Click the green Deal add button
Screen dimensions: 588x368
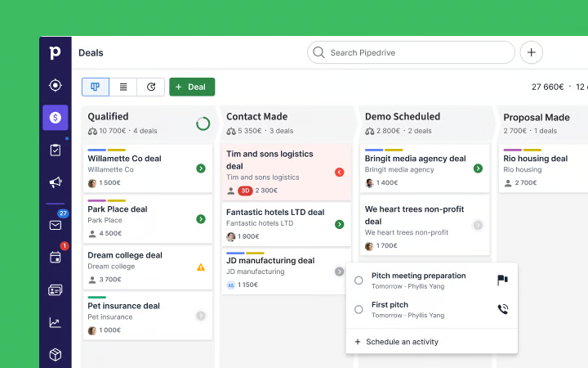(192, 88)
